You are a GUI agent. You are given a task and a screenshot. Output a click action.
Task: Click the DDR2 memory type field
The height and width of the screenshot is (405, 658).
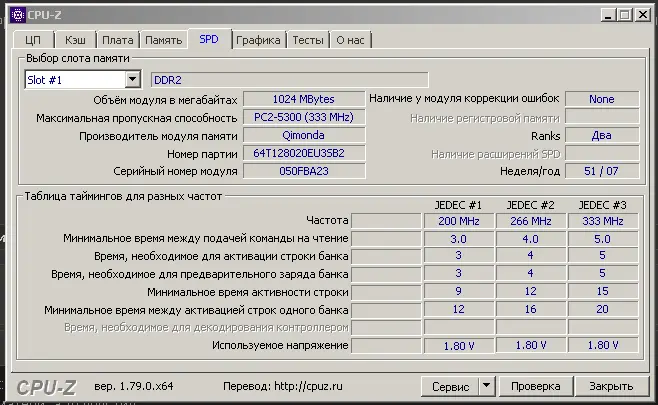tap(290, 80)
